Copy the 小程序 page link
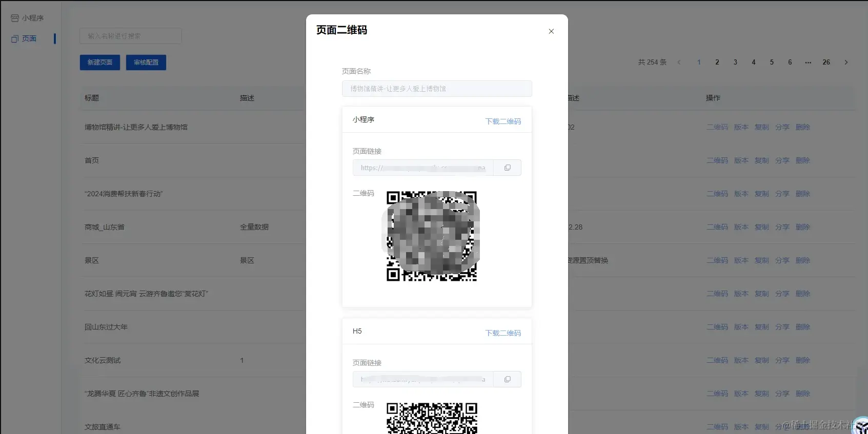 pos(508,168)
